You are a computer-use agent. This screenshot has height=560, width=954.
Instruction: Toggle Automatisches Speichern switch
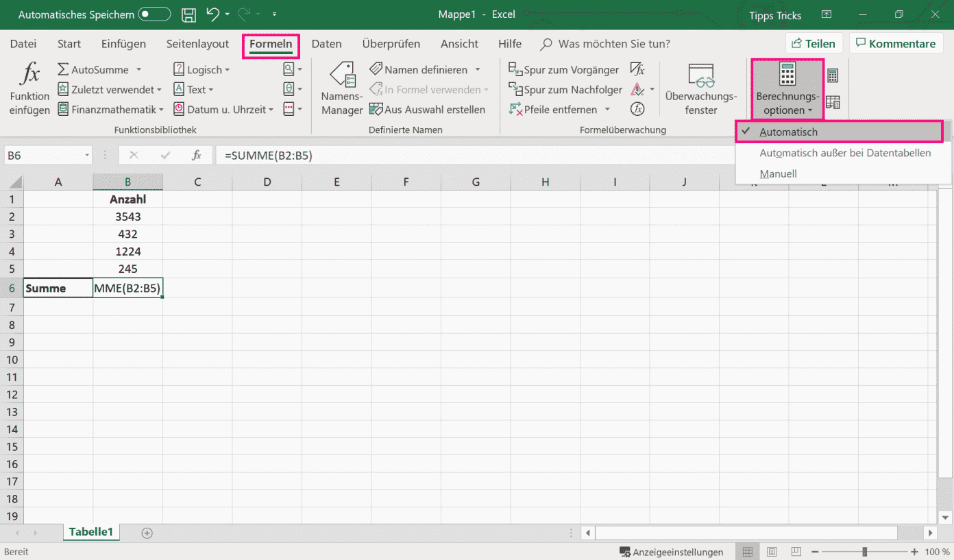click(154, 14)
